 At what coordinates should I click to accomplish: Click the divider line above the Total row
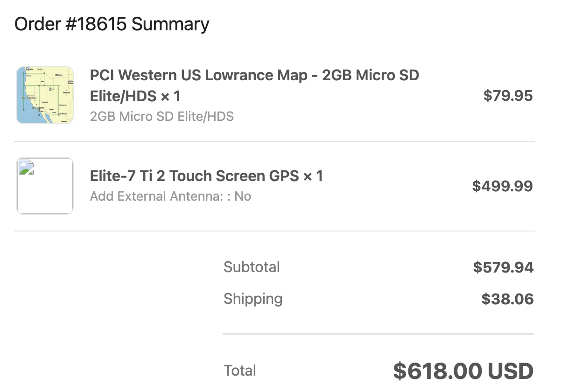[x=378, y=334]
